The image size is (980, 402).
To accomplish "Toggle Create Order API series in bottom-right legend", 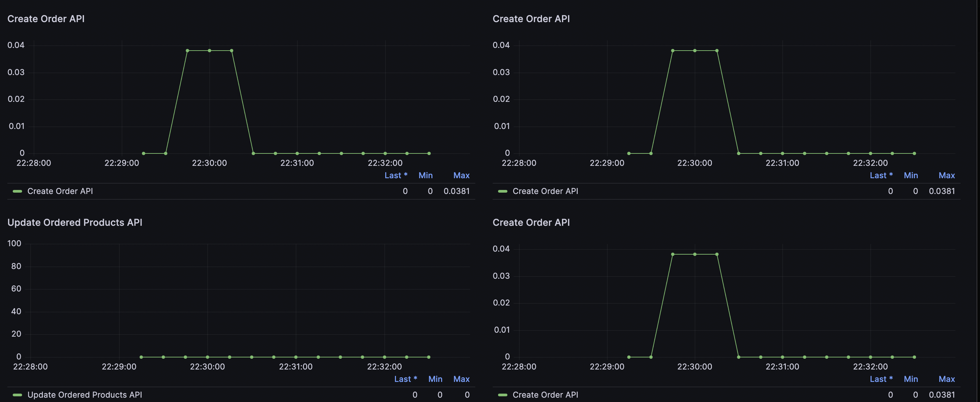I will (545, 395).
